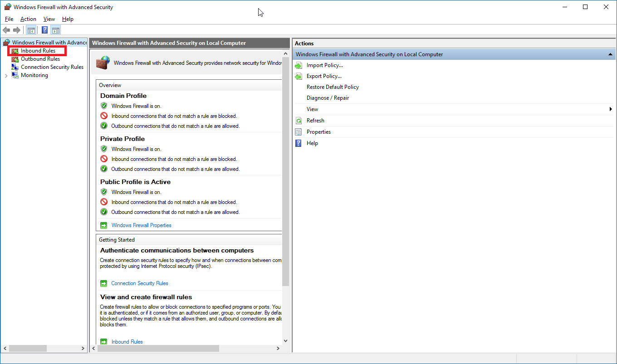The width and height of the screenshot is (617, 364).
Task: Click green arrow icon beside Connection Security Rules link
Action: [x=104, y=283]
